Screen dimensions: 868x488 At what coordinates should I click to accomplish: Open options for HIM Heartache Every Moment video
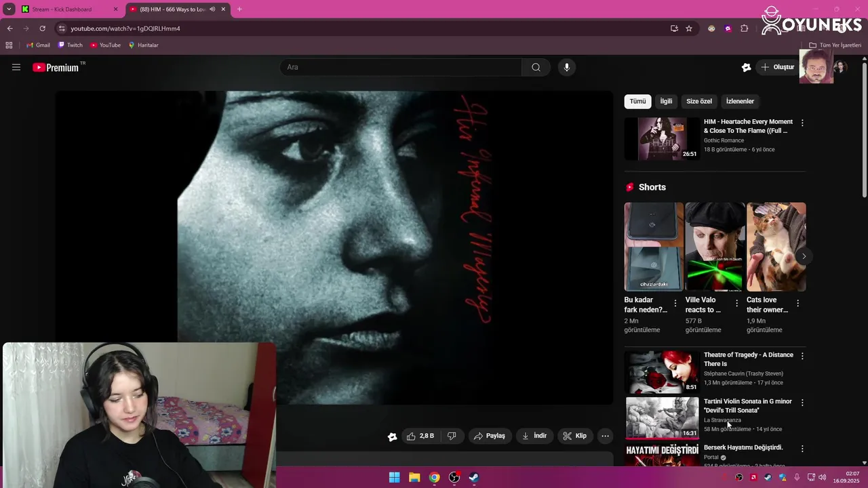pyautogui.click(x=802, y=123)
